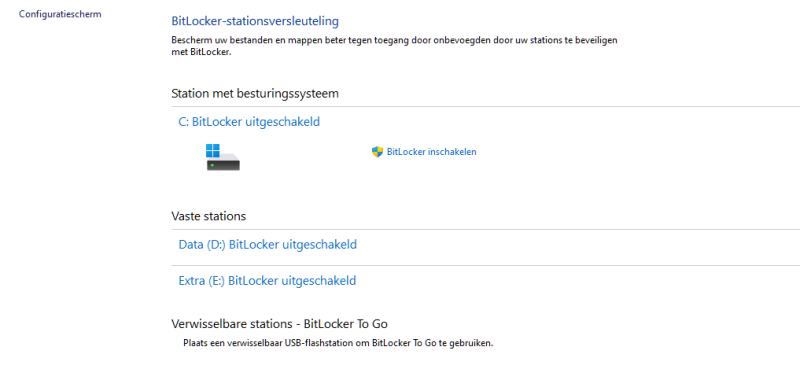Click the gray hard disk graphic with the green LED

(223, 163)
